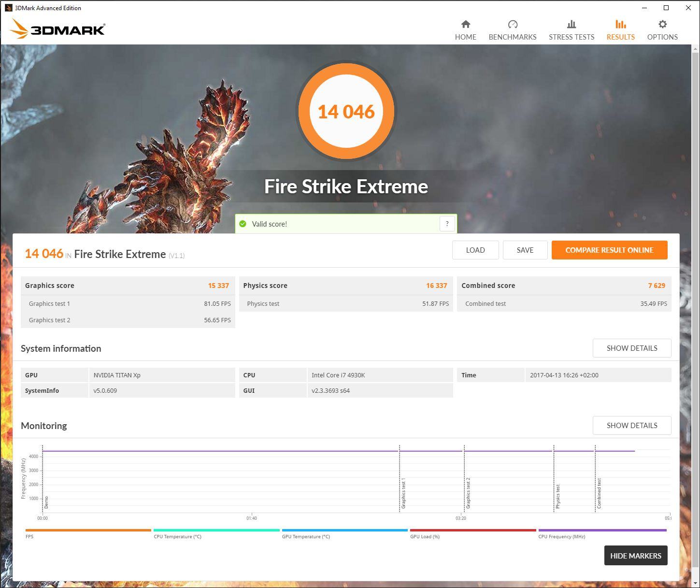Open the Benchmarks tab
The height and width of the screenshot is (588, 700).
512,30
